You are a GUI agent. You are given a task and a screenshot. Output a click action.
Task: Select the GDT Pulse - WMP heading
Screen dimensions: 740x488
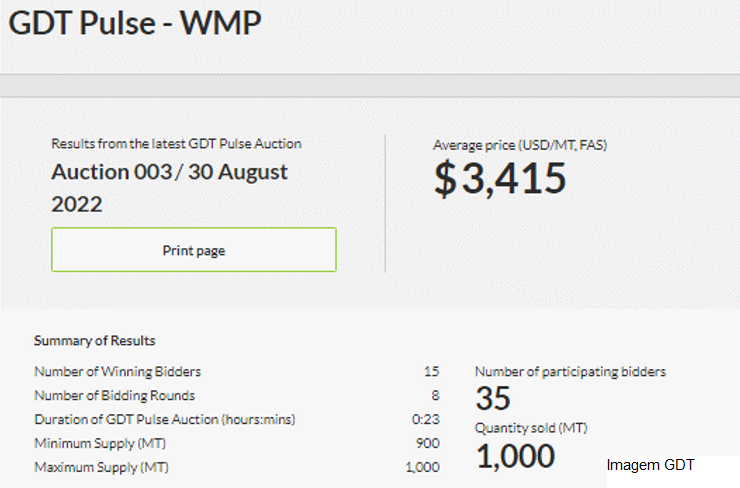pos(135,23)
